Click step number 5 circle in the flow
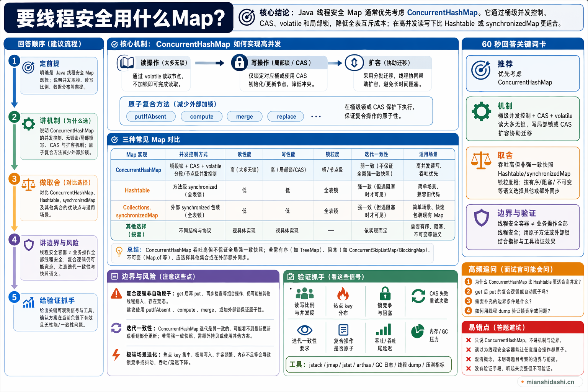This screenshot has width=588, height=392. coord(14,297)
